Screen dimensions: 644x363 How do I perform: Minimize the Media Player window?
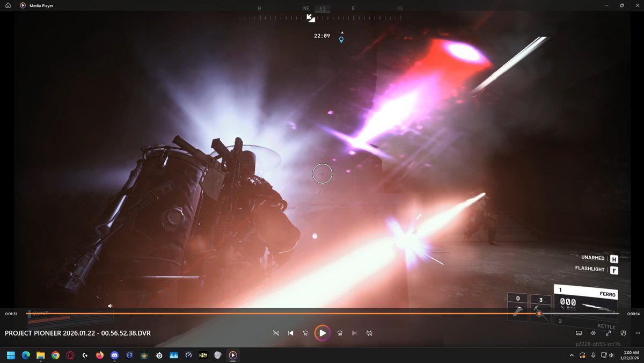tap(606, 5)
